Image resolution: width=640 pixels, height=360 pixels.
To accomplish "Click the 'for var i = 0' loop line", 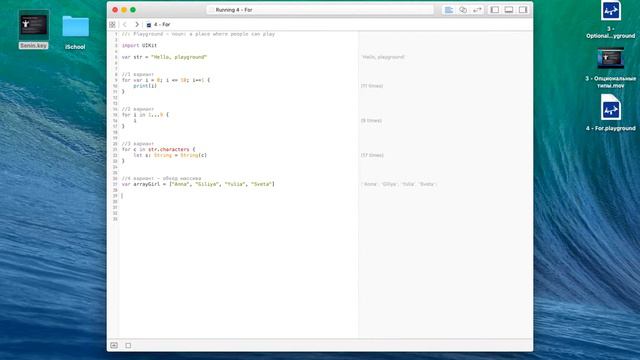I will click(x=166, y=80).
